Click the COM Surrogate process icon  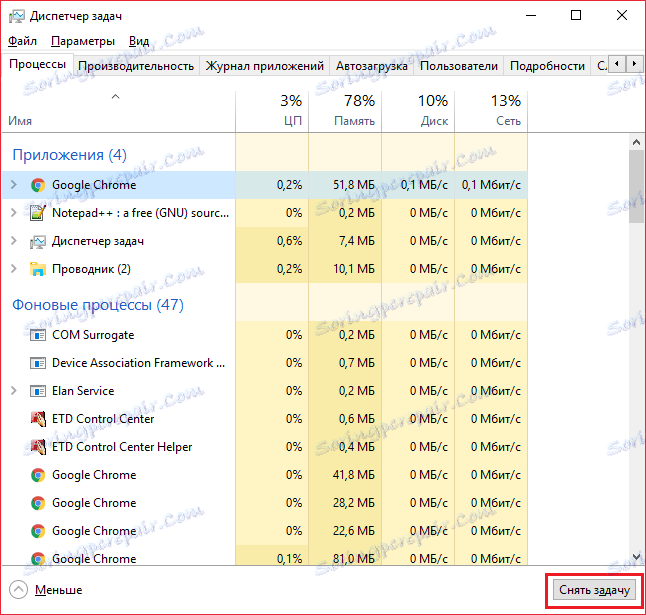[x=38, y=335]
